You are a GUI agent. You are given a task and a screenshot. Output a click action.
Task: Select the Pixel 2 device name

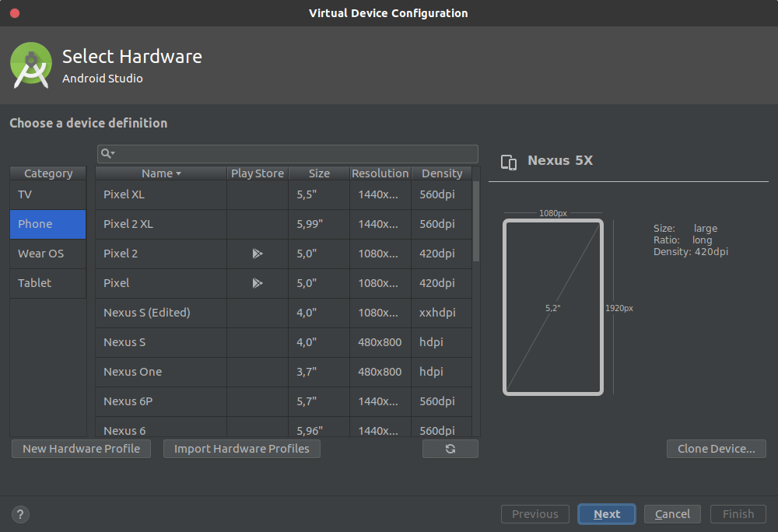coord(121,254)
